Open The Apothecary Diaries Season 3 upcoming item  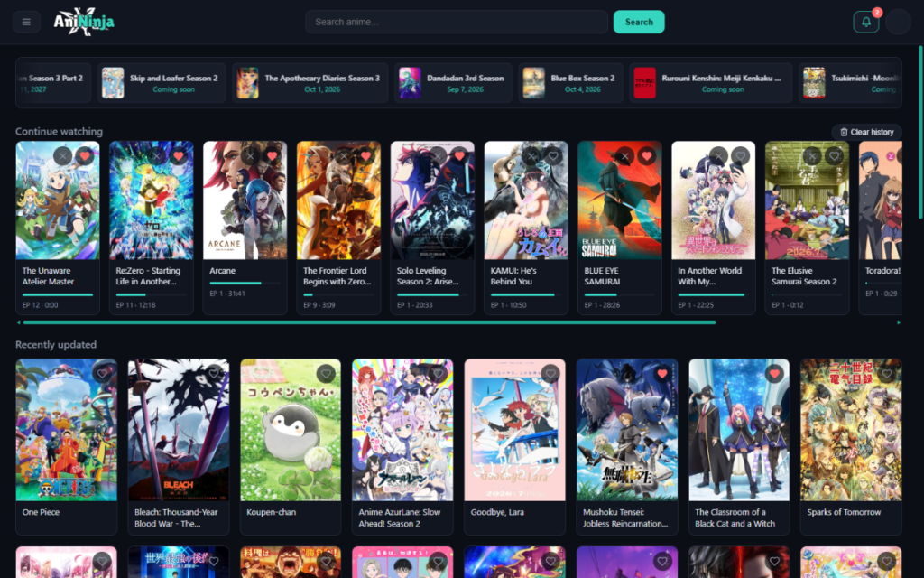click(x=310, y=83)
